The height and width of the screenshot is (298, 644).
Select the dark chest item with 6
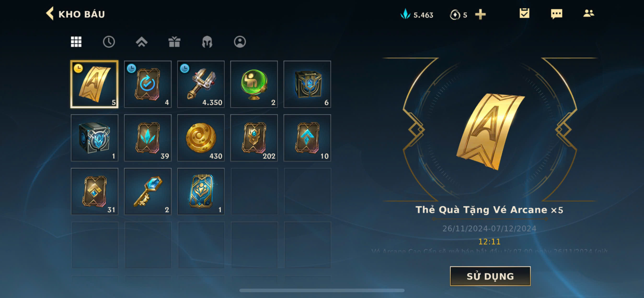(x=307, y=84)
